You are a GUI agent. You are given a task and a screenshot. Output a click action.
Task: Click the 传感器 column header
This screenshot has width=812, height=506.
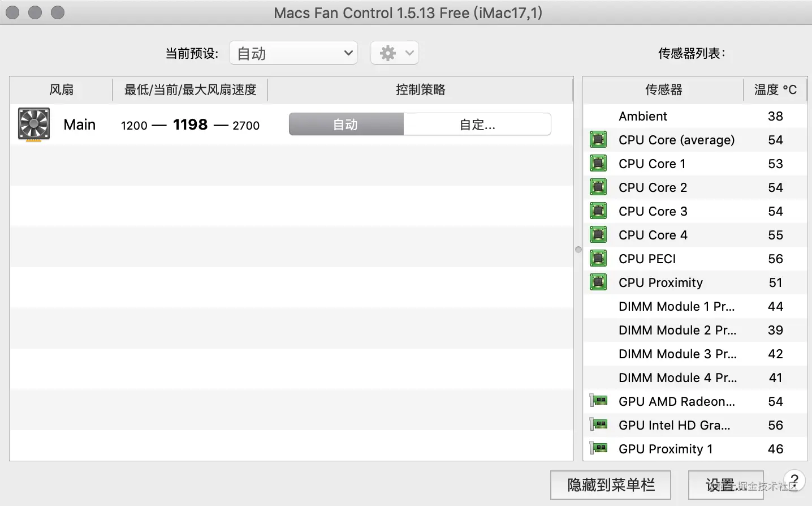(663, 89)
